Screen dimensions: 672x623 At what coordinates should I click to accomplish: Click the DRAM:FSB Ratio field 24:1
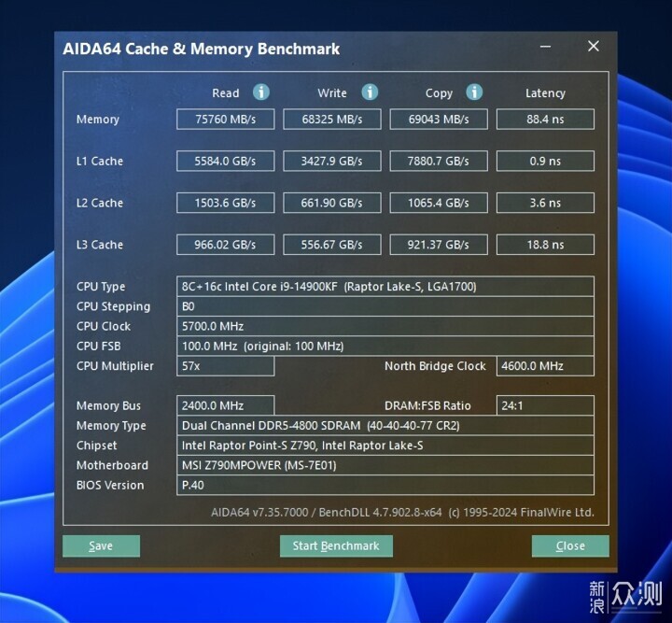point(545,405)
